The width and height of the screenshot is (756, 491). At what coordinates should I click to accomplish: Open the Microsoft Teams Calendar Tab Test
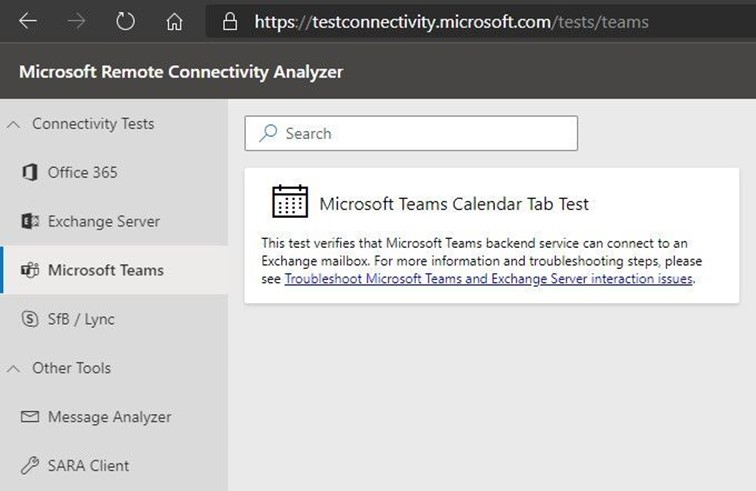(454, 204)
